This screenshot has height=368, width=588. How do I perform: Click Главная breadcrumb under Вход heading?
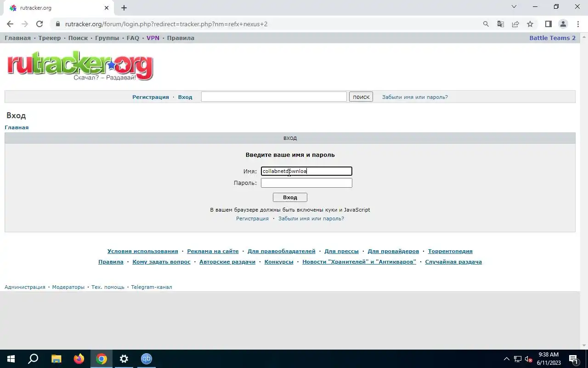tap(17, 127)
